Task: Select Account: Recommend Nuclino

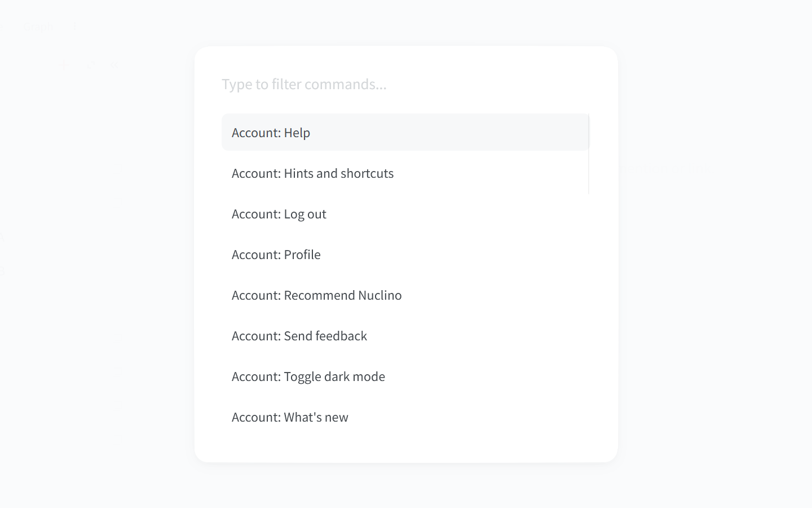Action: pyautogui.click(x=405, y=295)
